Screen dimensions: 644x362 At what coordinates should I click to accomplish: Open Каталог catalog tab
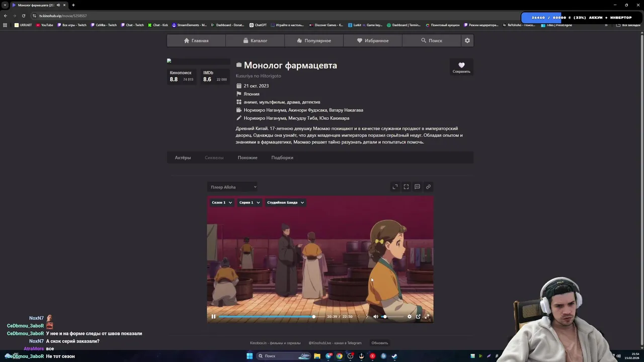click(x=255, y=40)
